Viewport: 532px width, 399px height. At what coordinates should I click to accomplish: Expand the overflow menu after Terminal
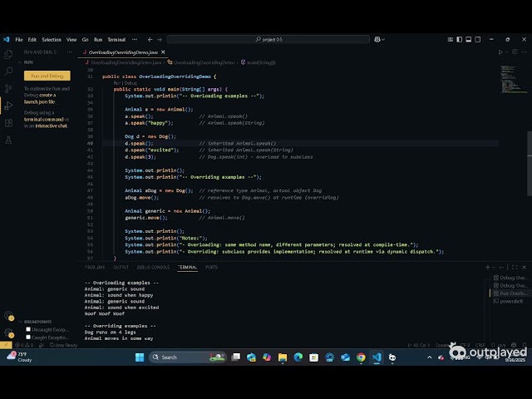[x=135, y=40]
